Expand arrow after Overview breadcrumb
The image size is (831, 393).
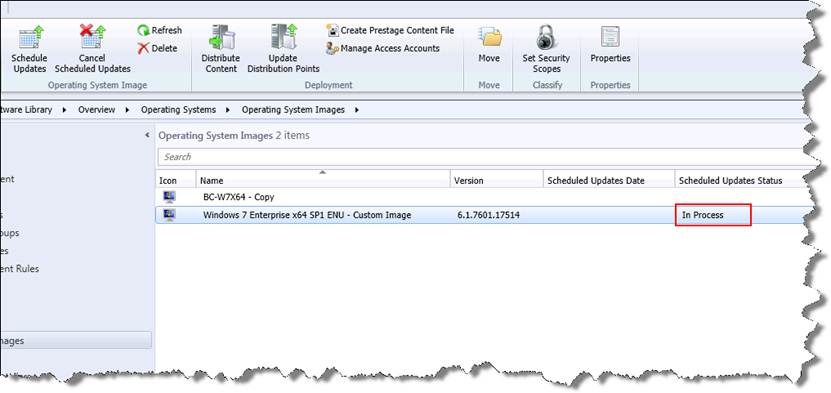pyautogui.click(x=128, y=110)
